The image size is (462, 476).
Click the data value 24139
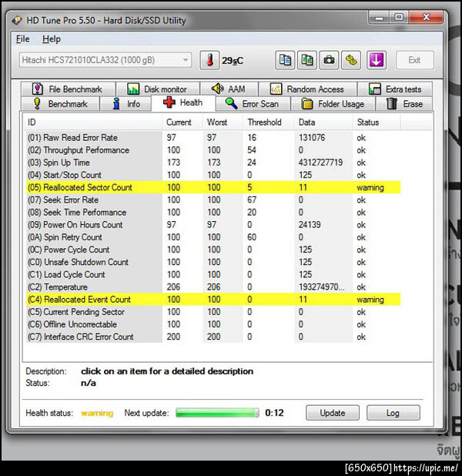[310, 225]
